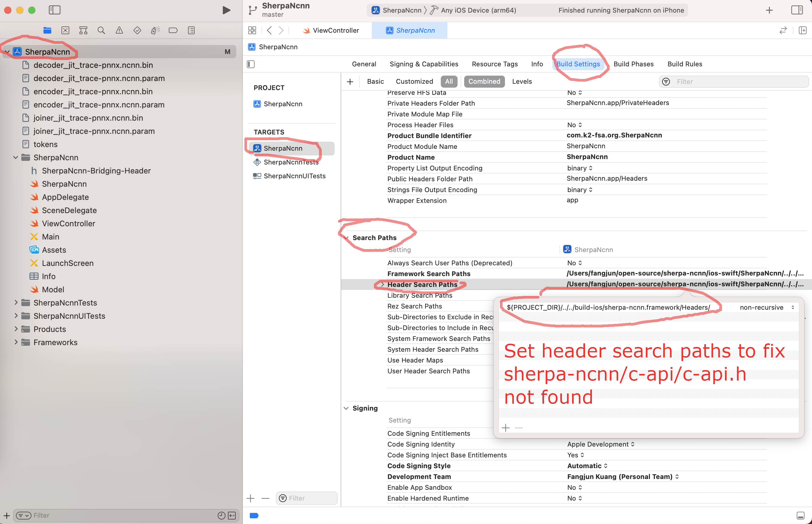Select SherpaNcnnTests target
The width and height of the screenshot is (812, 524).
[x=291, y=162]
